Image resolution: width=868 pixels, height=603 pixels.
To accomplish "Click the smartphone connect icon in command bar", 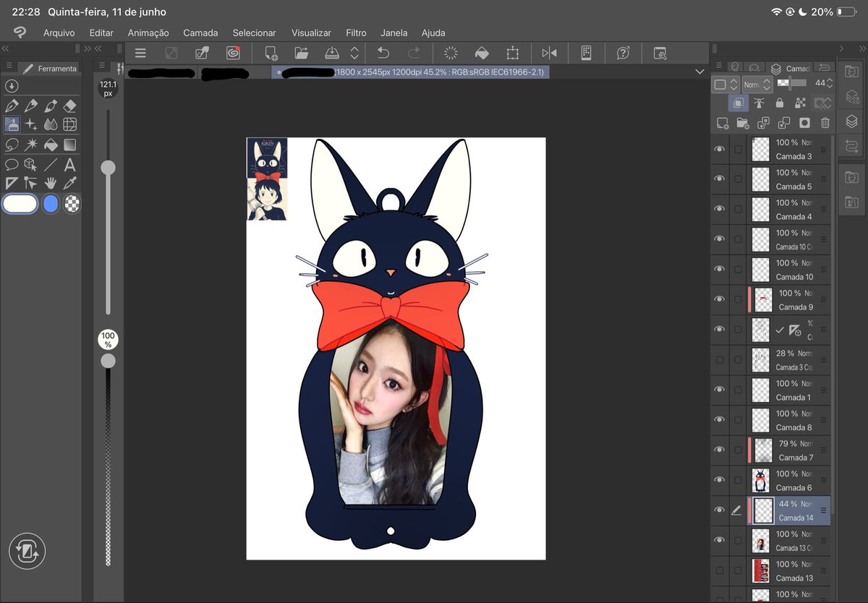I will pos(587,53).
